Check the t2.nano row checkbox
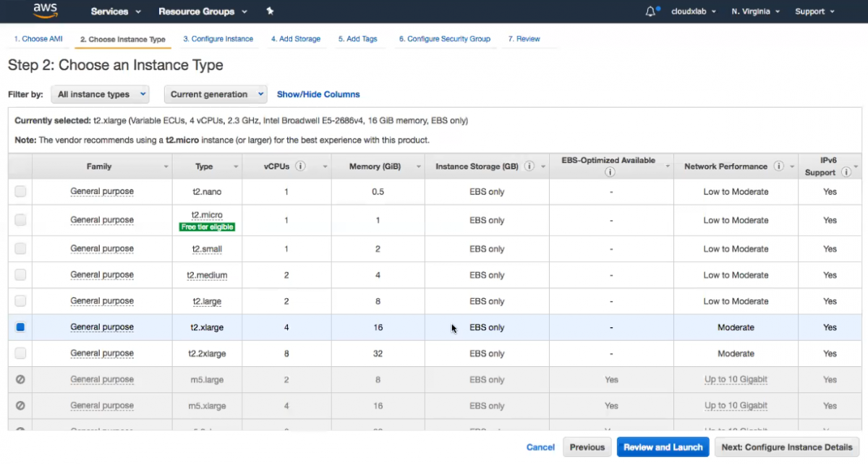 coord(20,191)
